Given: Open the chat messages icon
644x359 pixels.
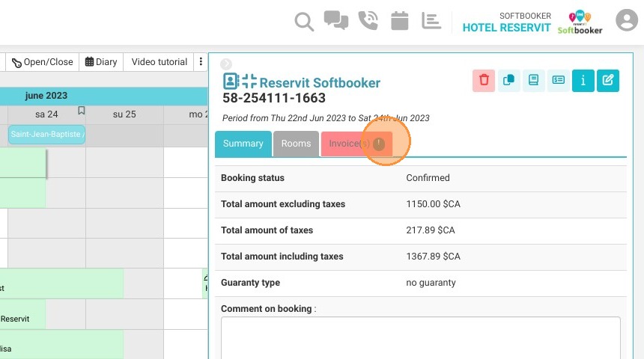Looking at the screenshot, I should [x=336, y=20].
